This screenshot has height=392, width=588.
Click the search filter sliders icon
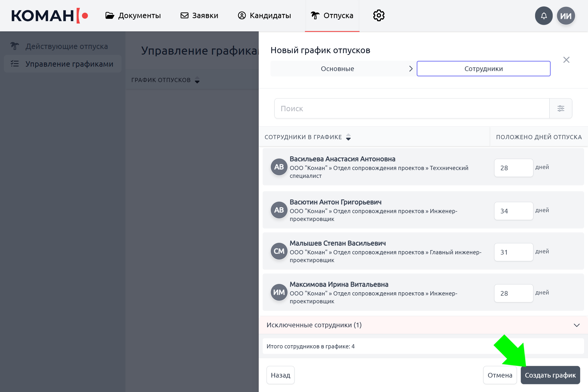[561, 108]
